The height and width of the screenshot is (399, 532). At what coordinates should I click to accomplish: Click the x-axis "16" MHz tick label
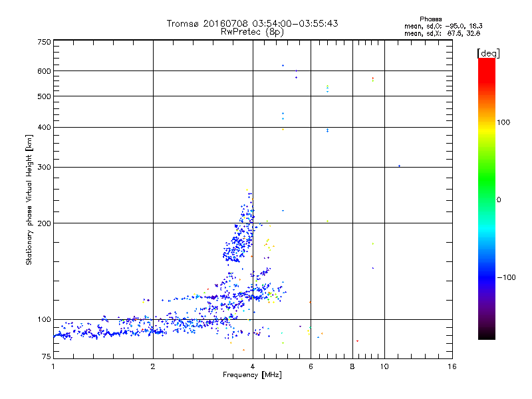452,366
